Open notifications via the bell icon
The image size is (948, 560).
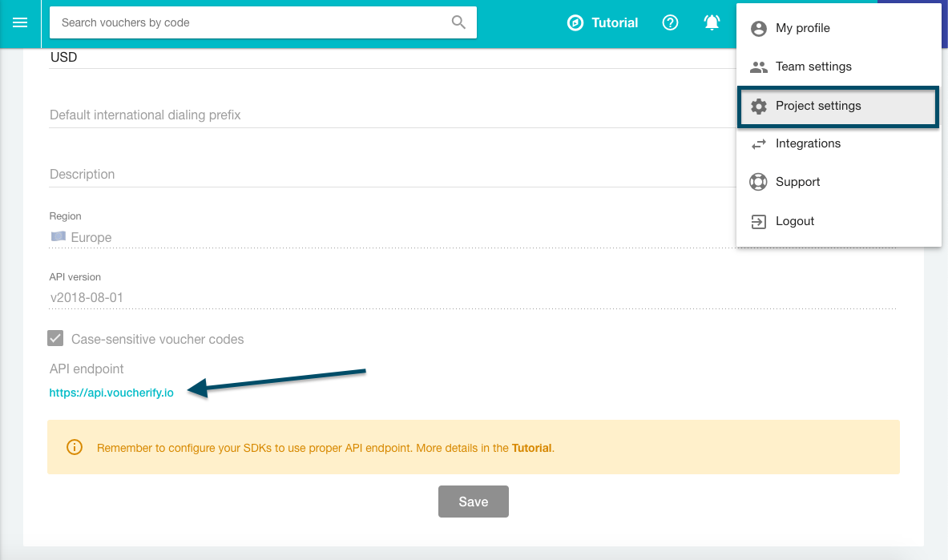712,22
